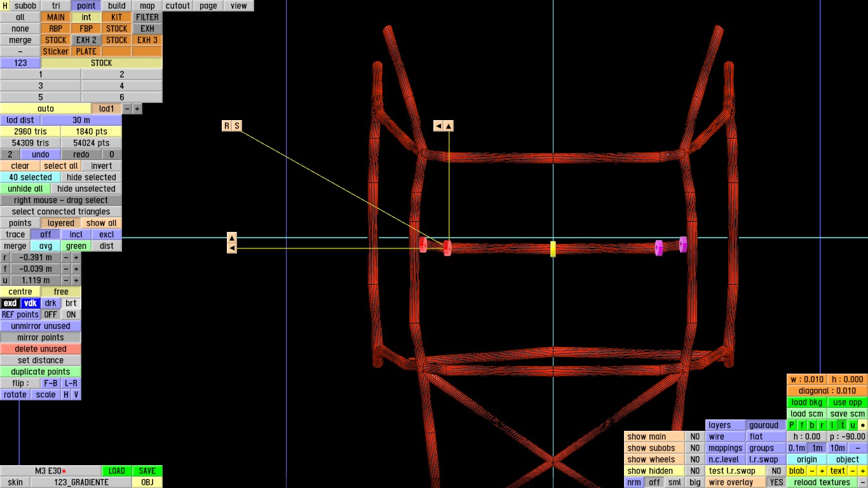Set grid spacing to 0.1m
The height and width of the screenshot is (488, 868).
coord(797,448)
